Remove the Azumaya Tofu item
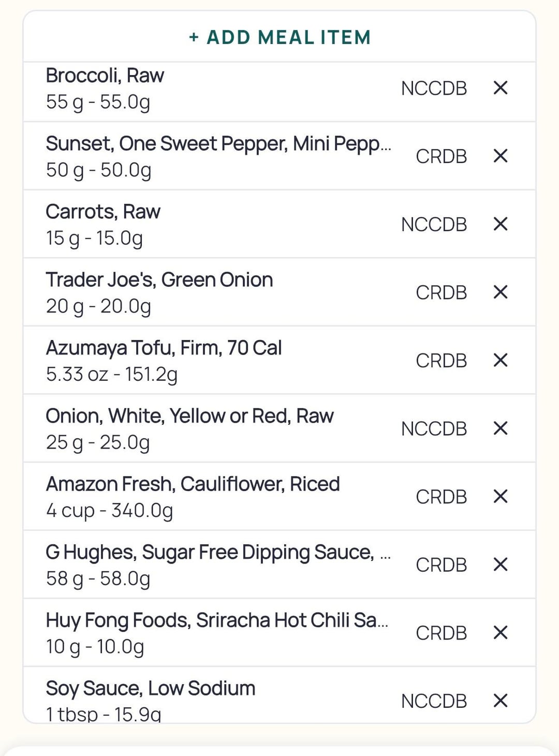The width and height of the screenshot is (559, 756). tap(500, 360)
